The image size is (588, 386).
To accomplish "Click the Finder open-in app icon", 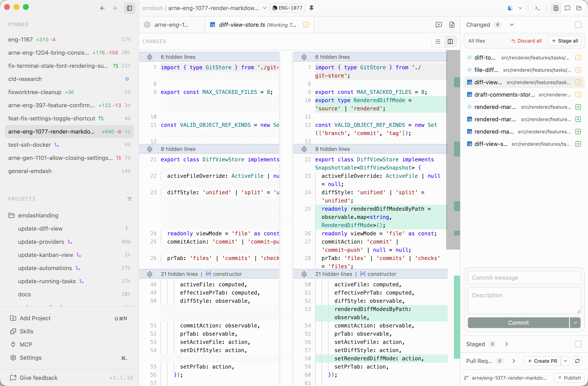I will point(510,8).
